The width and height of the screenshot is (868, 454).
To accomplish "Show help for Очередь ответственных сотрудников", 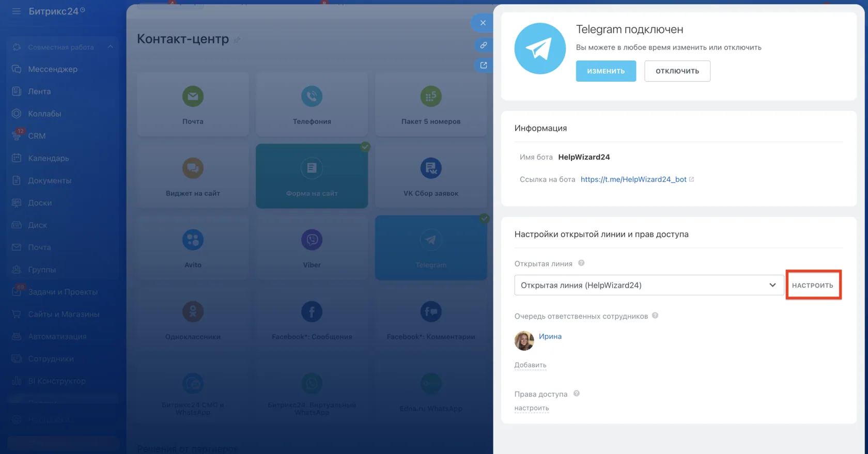I will (655, 316).
